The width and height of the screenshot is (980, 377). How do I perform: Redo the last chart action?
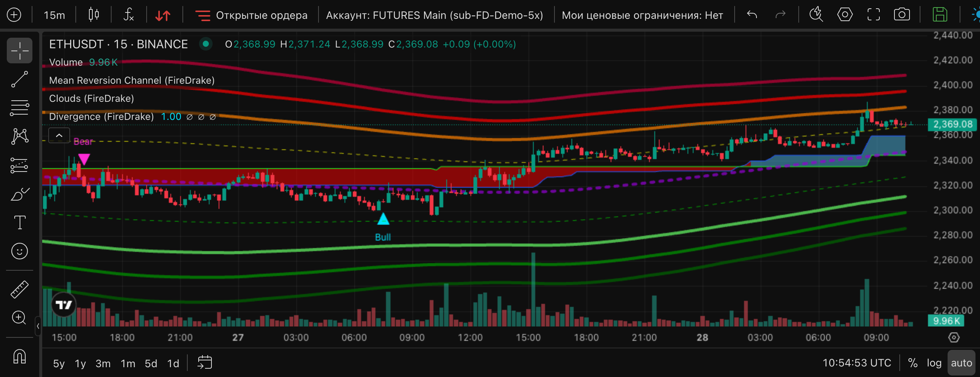pos(780,15)
